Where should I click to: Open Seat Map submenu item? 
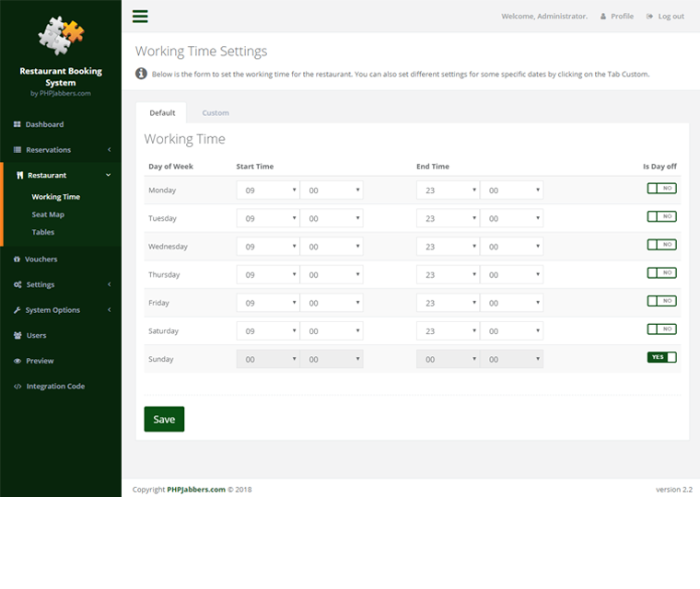pos(48,214)
